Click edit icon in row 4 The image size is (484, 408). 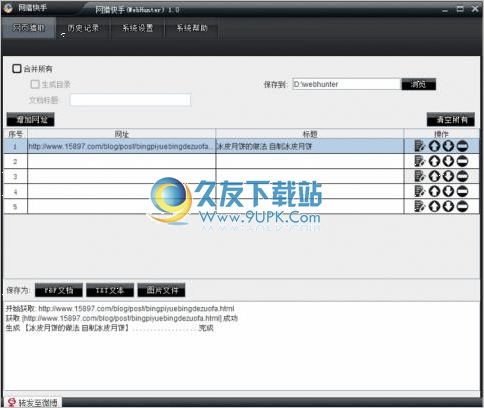419,191
